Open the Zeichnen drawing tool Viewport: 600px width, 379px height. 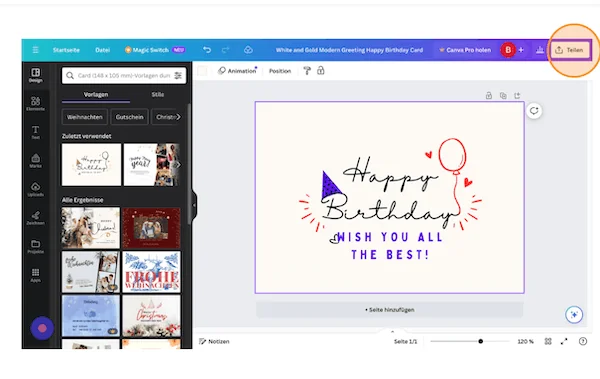click(x=35, y=217)
